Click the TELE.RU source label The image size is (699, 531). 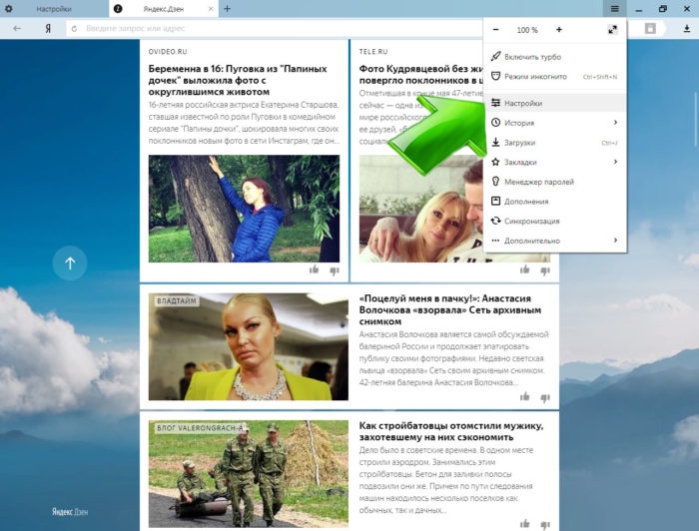click(x=373, y=52)
